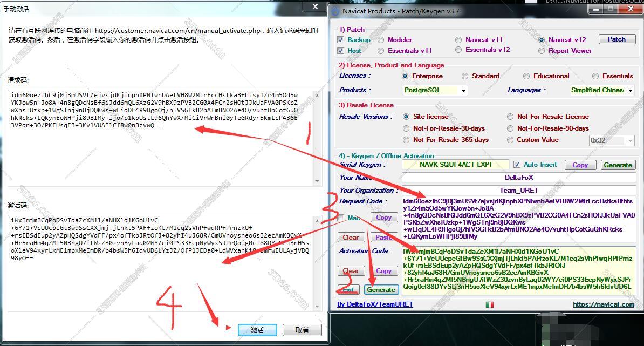Viewport: 644px width, 346px height.
Task: Clear the Request Code field
Action: pyautogui.click(x=351, y=237)
